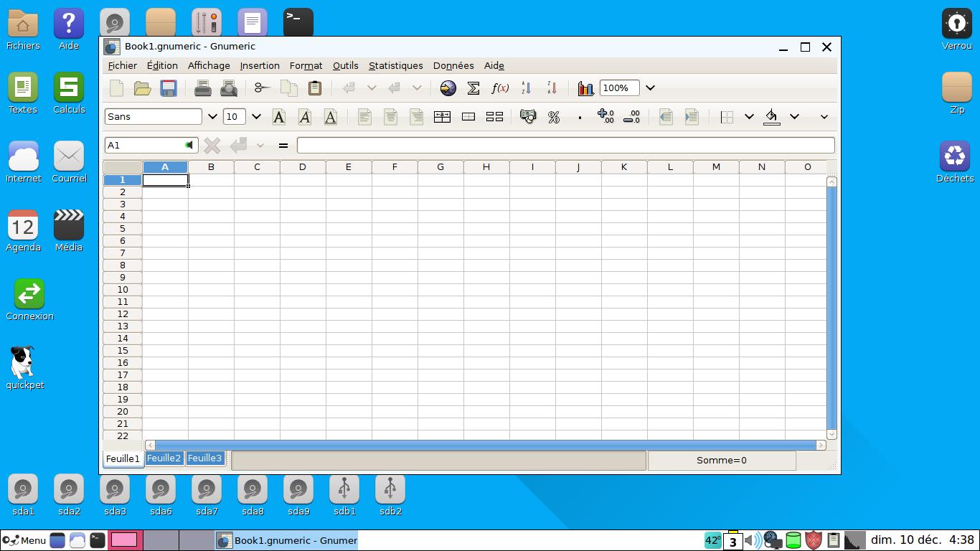Screen dimensions: 980x551
Task: Open the function wizard f(x) icon
Action: 500,88
